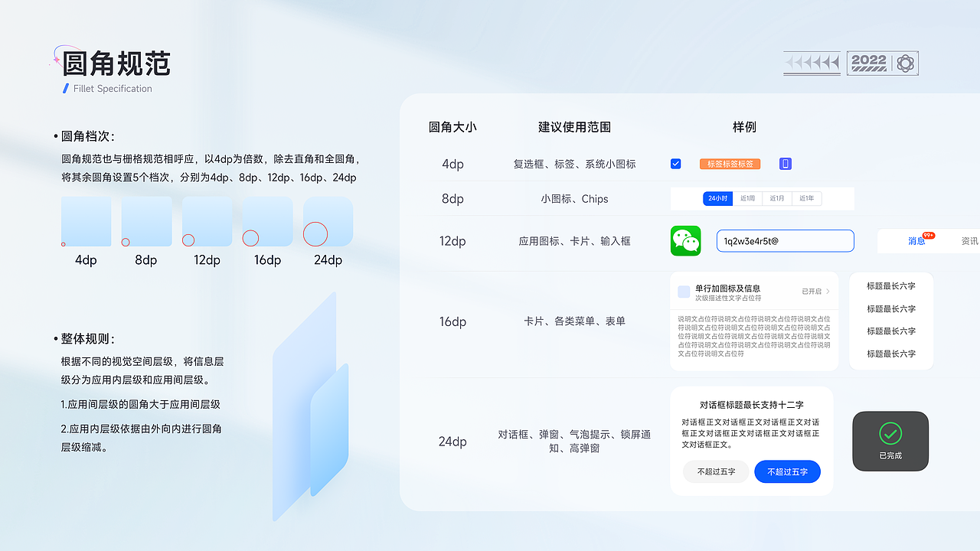Uncheck the blue checkbox in 4dp sample row
The height and width of the screenshot is (551, 980).
click(x=675, y=163)
